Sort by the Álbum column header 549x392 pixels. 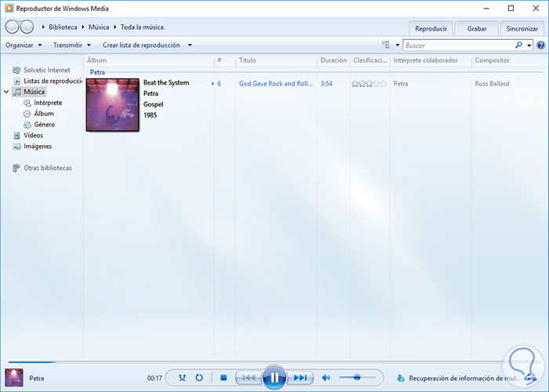[x=149, y=60]
